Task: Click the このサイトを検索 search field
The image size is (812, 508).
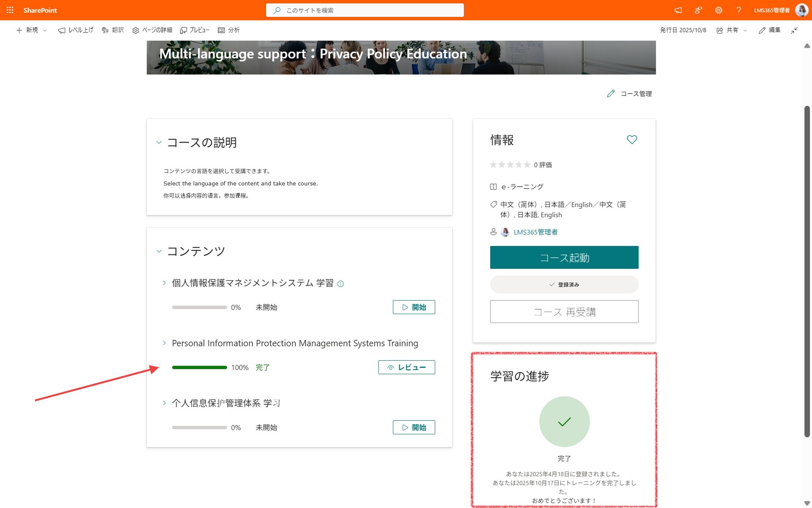Action: [365, 10]
